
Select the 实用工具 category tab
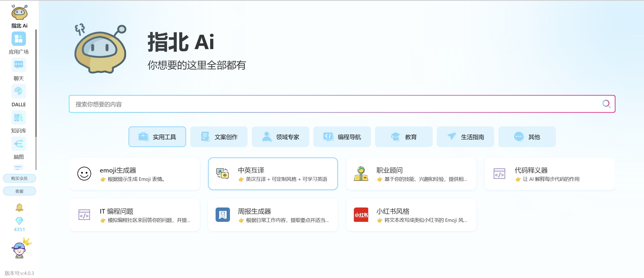point(157,137)
